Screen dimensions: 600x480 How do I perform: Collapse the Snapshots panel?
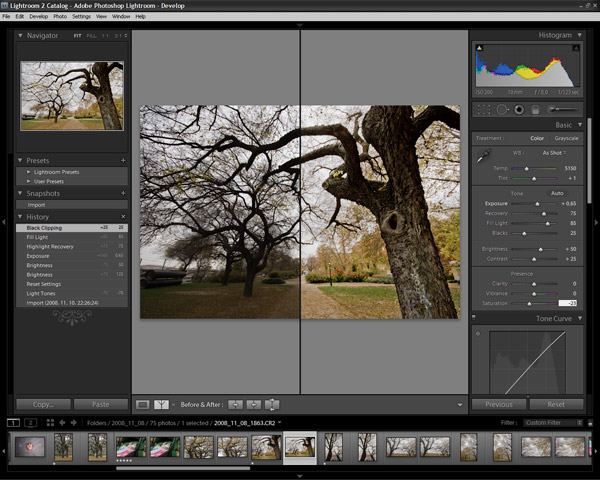(x=20, y=193)
